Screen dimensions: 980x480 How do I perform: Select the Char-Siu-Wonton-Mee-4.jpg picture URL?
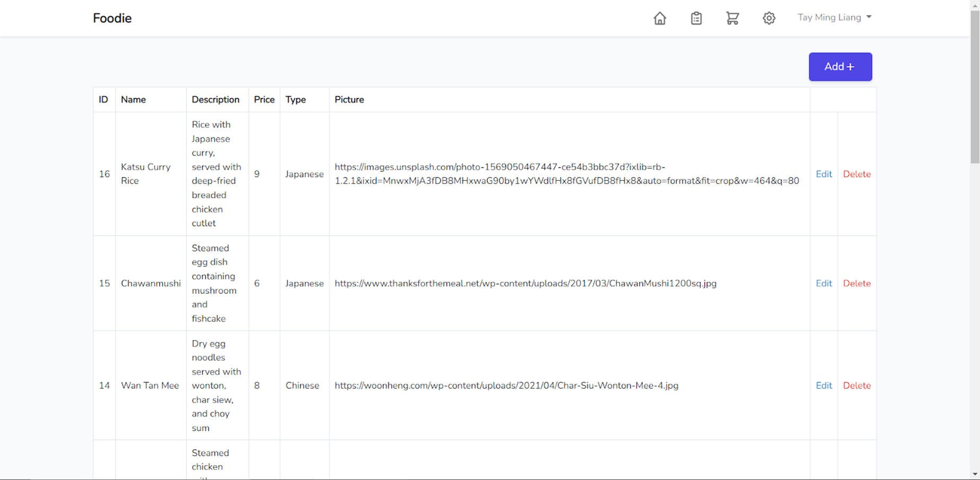pyautogui.click(x=506, y=386)
